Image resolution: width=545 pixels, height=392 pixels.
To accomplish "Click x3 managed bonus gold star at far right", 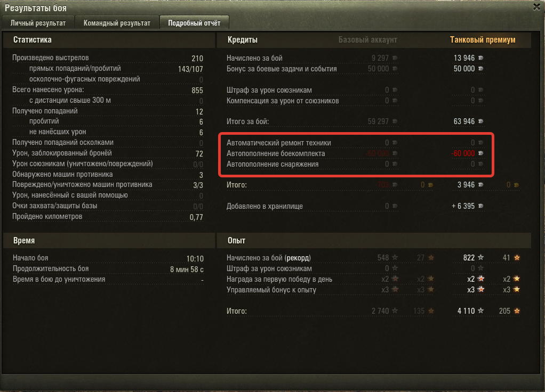I will coord(517,289).
